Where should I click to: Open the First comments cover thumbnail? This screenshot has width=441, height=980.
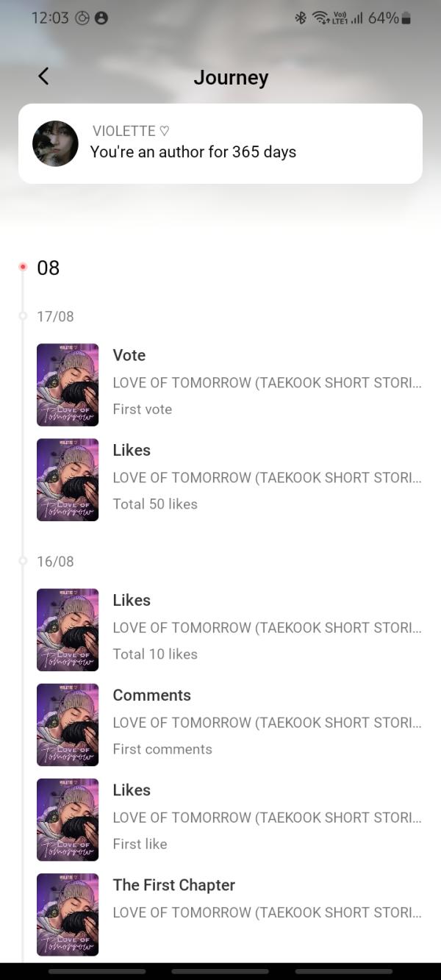click(x=68, y=724)
